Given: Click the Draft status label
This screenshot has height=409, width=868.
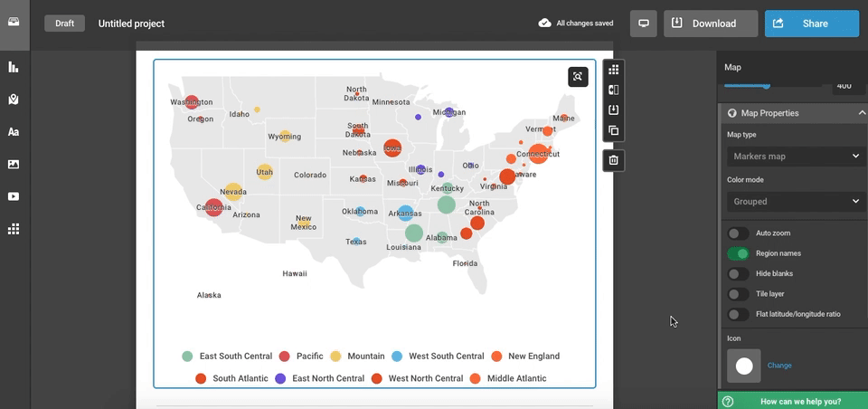Looking at the screenshot, I should pos(64,24).
